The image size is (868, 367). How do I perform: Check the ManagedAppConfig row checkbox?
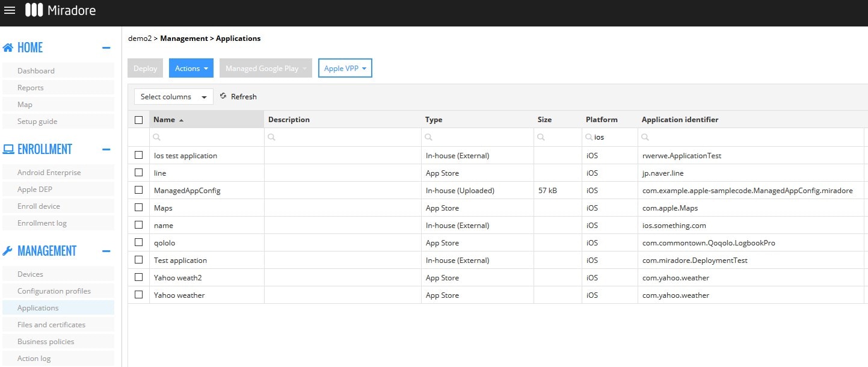point(139,190)
